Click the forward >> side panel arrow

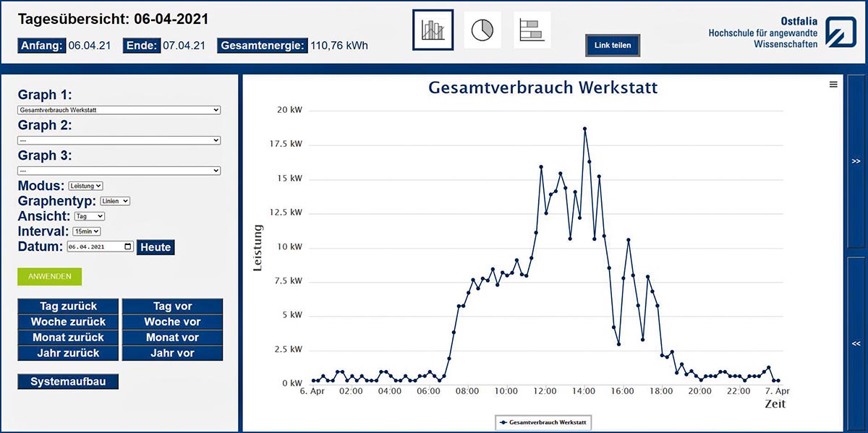point(856,161)
